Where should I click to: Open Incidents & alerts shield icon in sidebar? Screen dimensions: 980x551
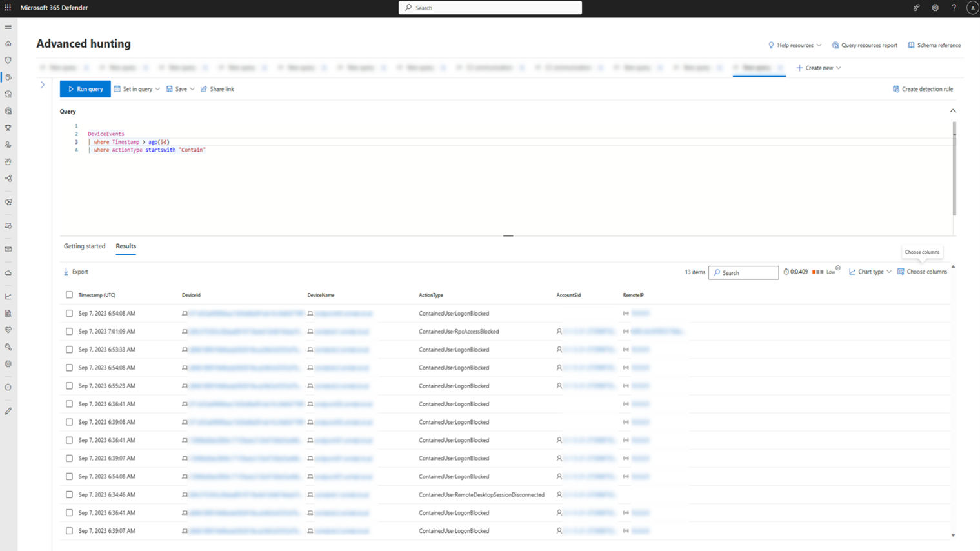(8, 61)
